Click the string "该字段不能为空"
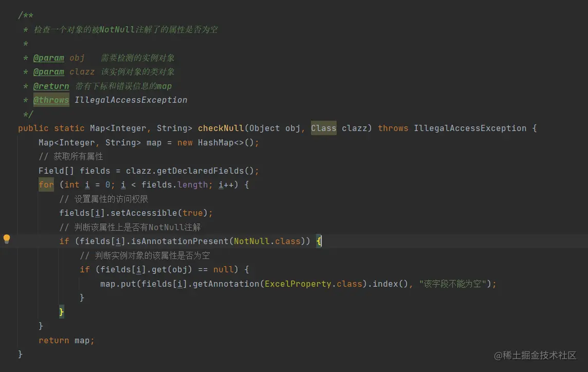Screen dimensions: 588x372 (453, 284)
